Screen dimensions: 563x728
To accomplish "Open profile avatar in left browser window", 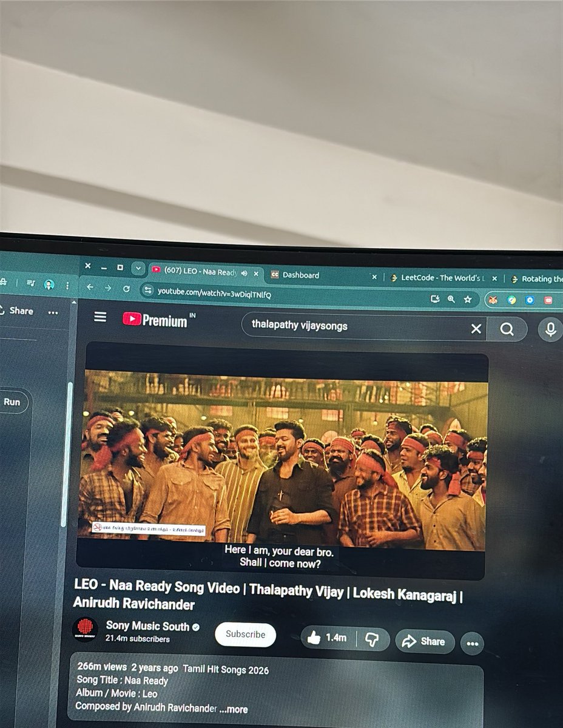I will pos(49,285).
